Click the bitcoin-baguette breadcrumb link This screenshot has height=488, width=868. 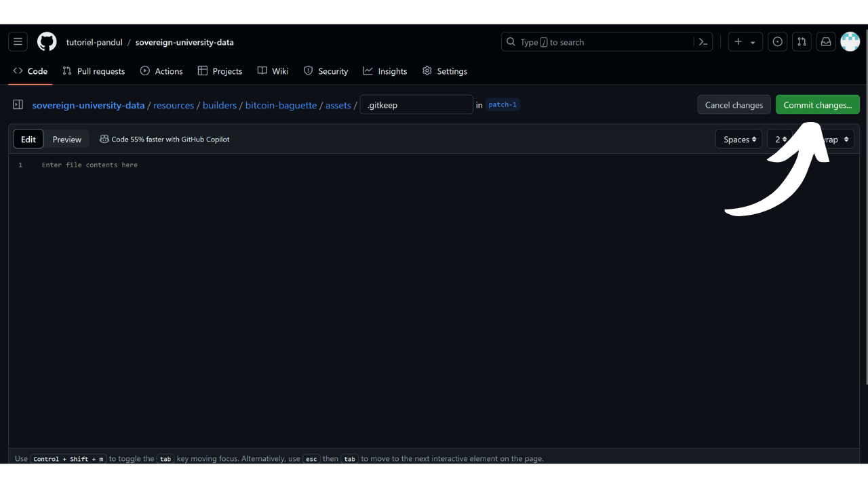[x=281, y=106]
